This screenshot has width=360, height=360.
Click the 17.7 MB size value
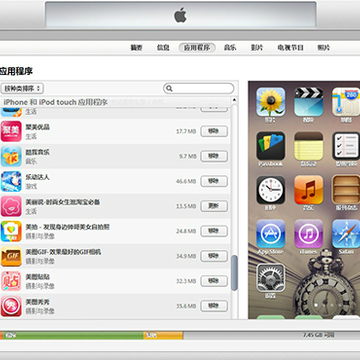[186, 132]
